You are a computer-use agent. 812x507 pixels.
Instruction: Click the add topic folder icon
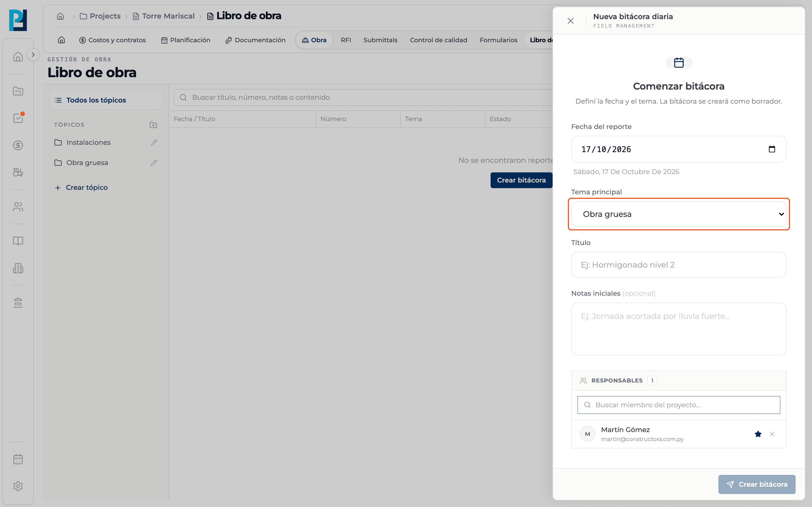(x=153, y=125)
